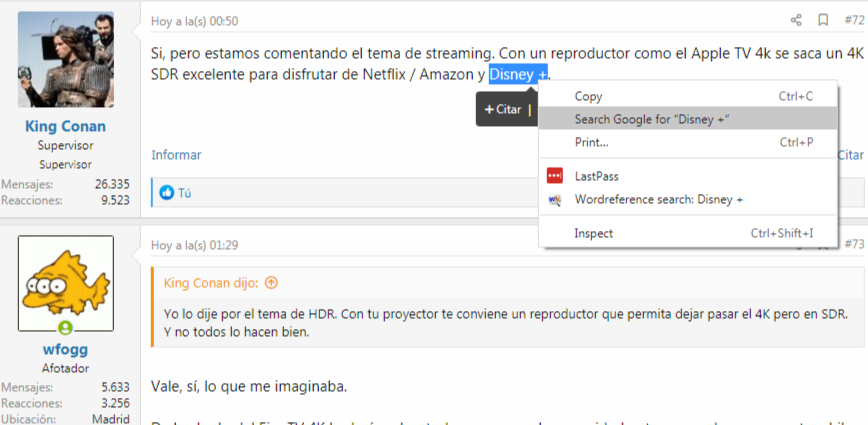The width and height of the screenshot is (868, 425).
Task: Click the highlighted Disney + text
Action: [x=518, y=74]
